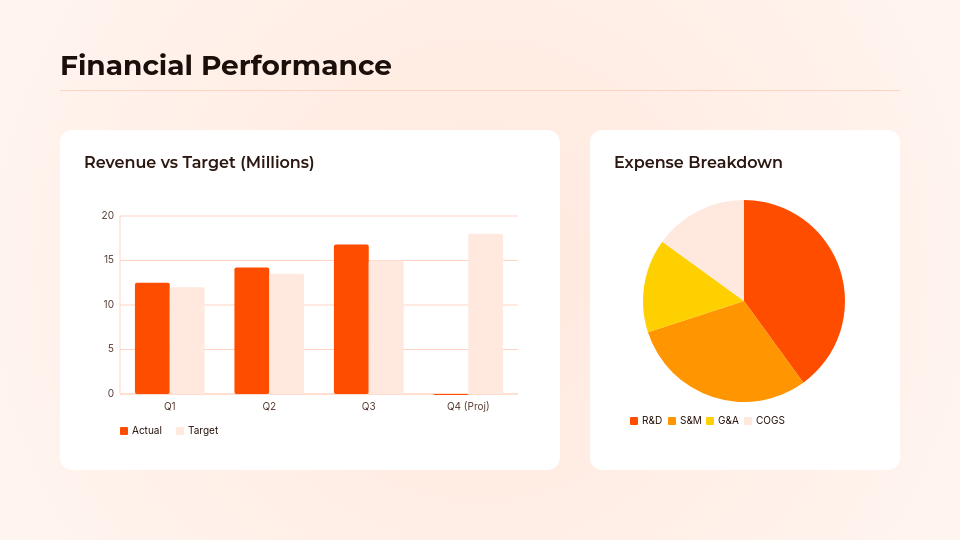The image size is (960, 540).
Task: Click the pale COGS pie slice
Action: click(x=710, y=235)
